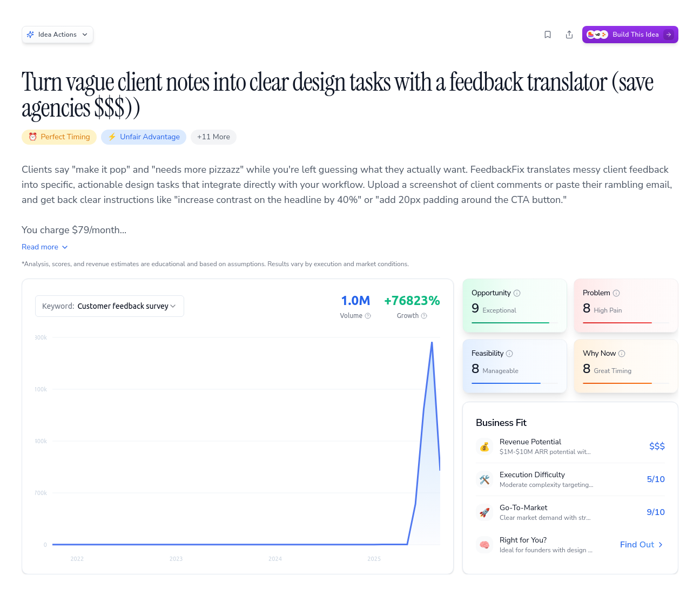The image size is (700, 596).
Task: Open the Idea Actions dropdown
Action: pos(57,34)
